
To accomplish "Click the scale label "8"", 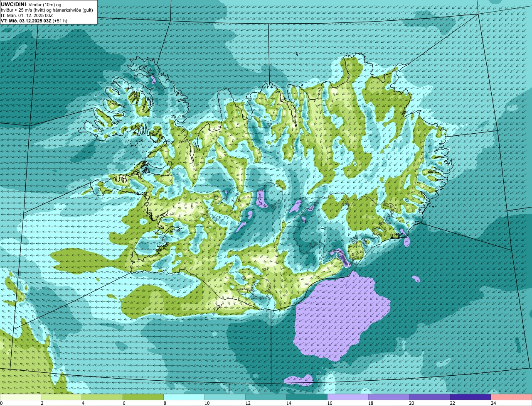I will 165,403.
